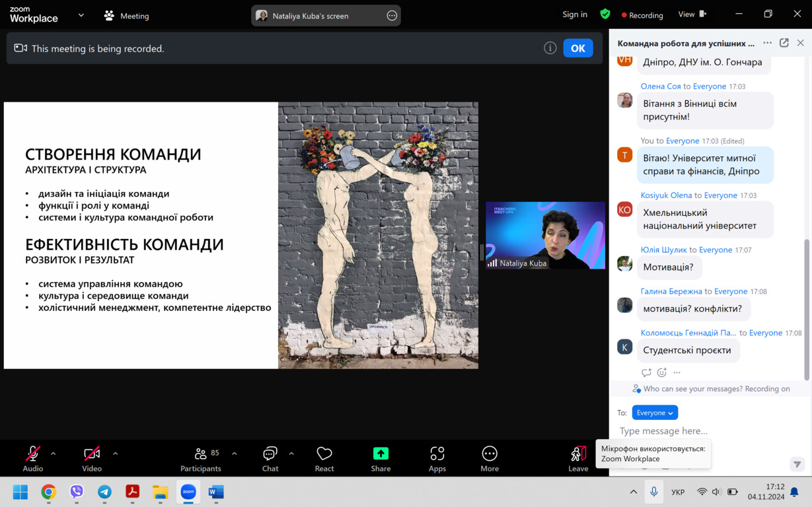This screenshot has height=507, width=812.
Task: Add emoji reaction to Студентські проєкти message
Action: coord(662,372)
